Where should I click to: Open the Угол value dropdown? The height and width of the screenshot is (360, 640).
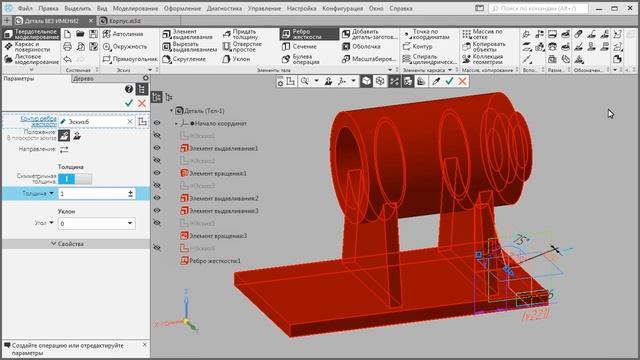(x=130, y=223)
